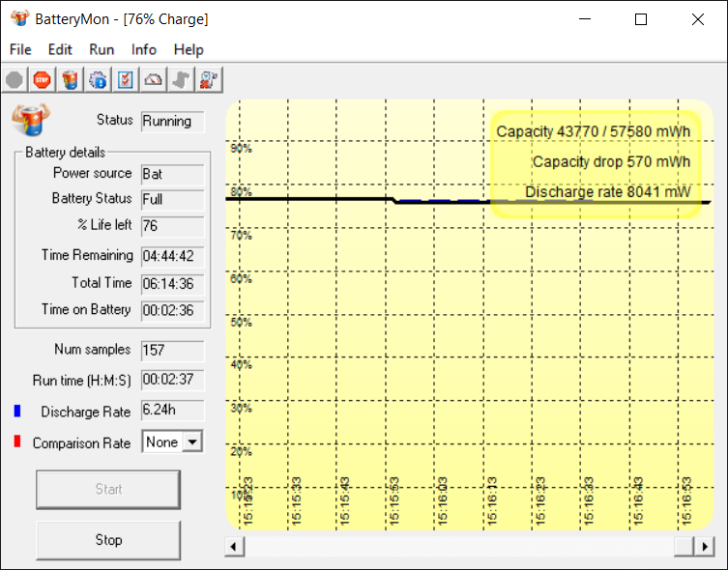Click the BatteryMon mascot logo beside Status
Screen dimensions: 728x570
point(31,119)
